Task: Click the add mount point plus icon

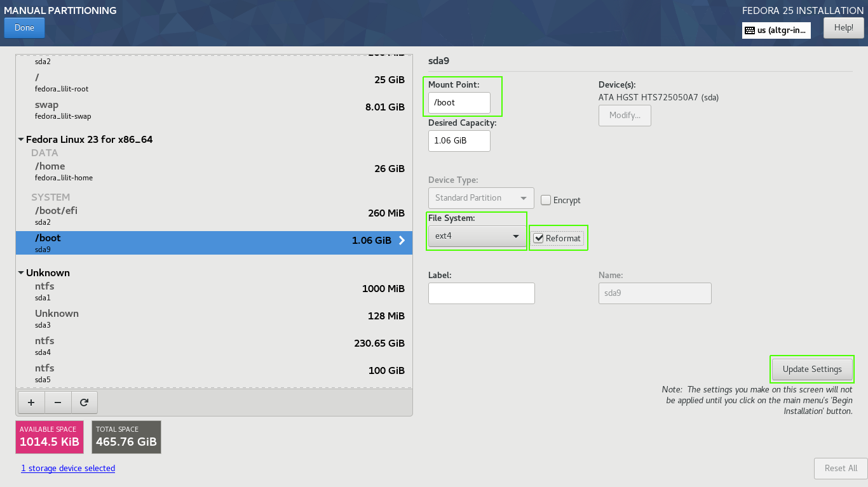Action: pos(31,403)
